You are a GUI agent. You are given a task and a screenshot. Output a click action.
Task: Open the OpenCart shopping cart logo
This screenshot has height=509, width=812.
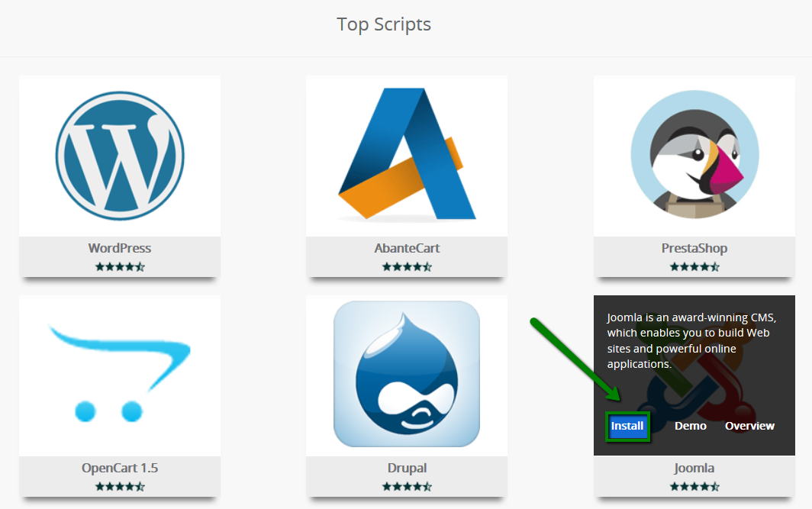(119, 373)
